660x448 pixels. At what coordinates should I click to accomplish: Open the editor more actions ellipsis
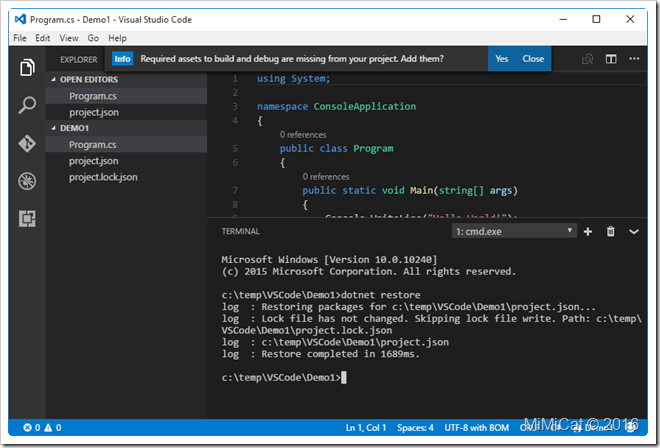(x=634, y=59)
